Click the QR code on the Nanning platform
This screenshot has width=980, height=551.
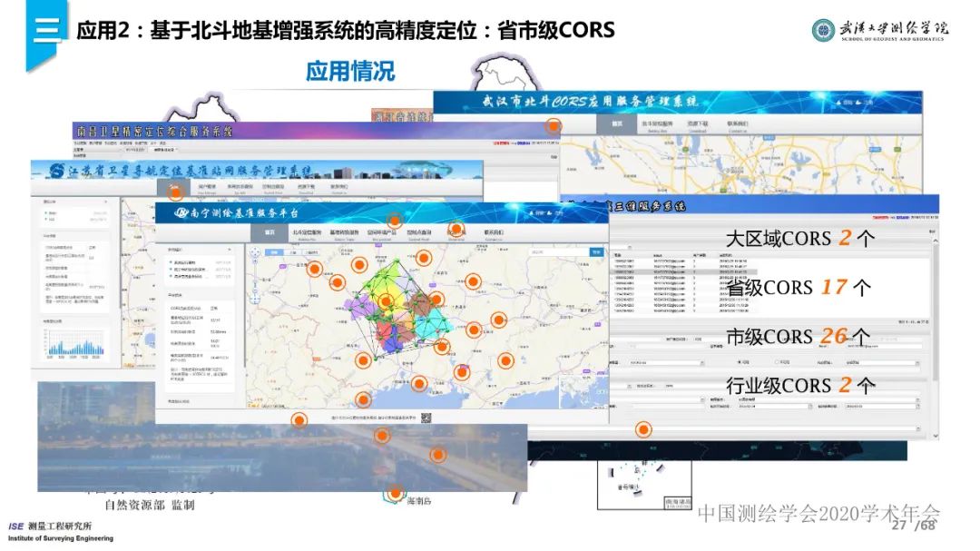point(425,418)
